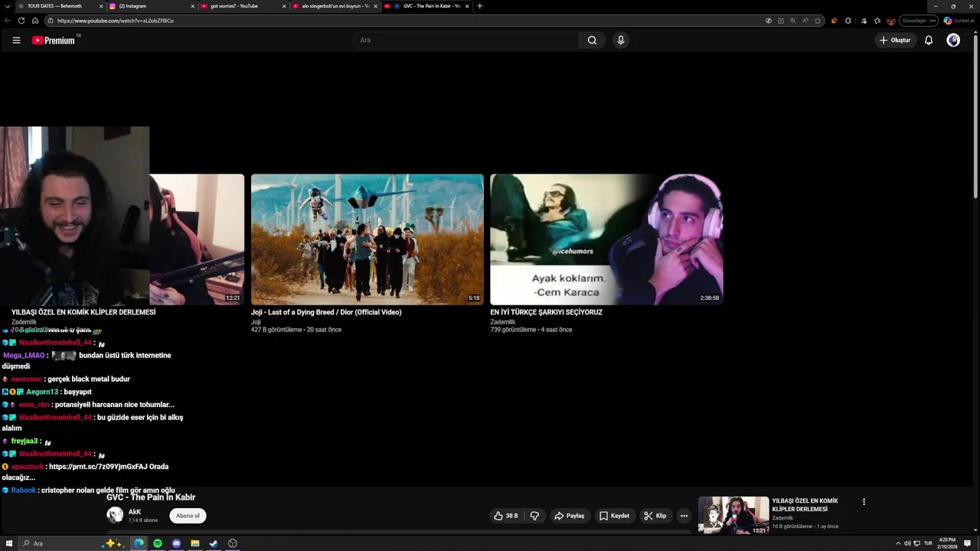Open File Explorer from taskbar
The height and width of the screenshot is (551, 980).
(195, 543)
